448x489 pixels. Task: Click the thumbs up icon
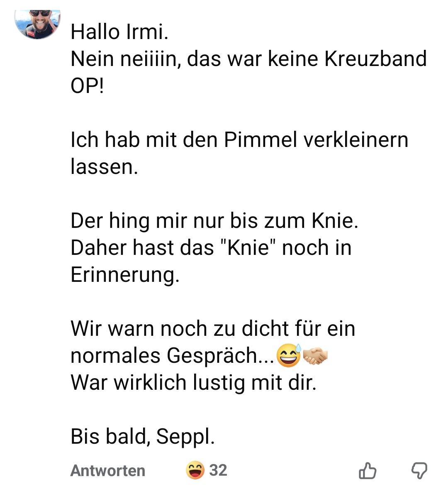point(367,471)
